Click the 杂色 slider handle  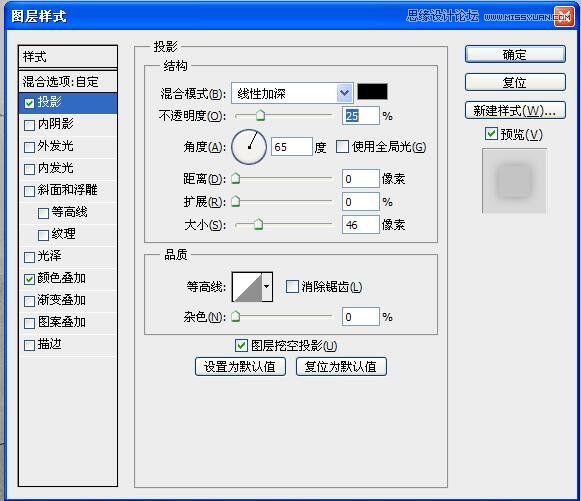(236, 316)
